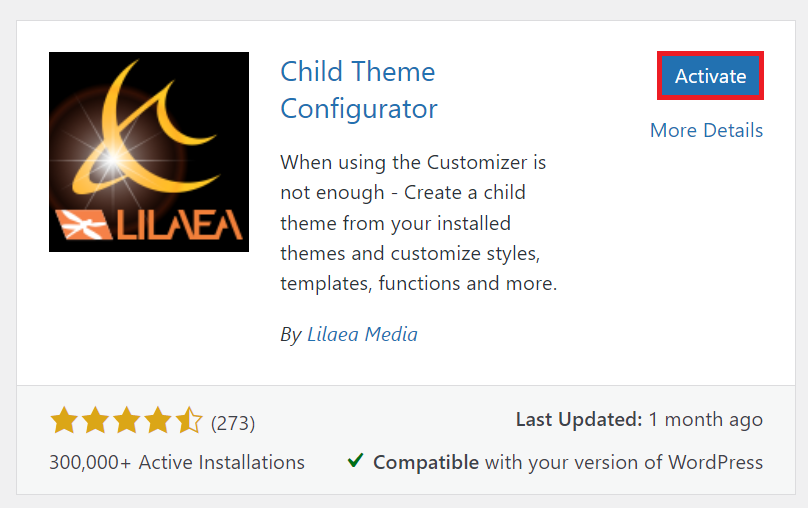Open the More Details link
Image resolution: width=808 pixels, height=508 pixels.
706,130
